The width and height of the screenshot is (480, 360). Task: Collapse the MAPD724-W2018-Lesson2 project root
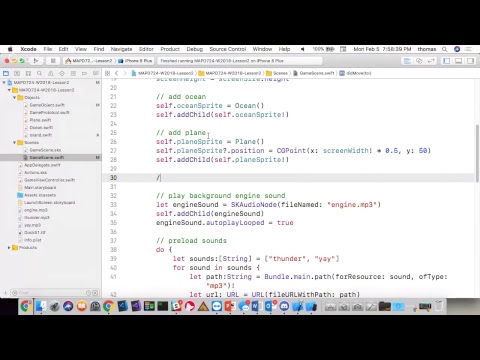[x=4, y=82]
